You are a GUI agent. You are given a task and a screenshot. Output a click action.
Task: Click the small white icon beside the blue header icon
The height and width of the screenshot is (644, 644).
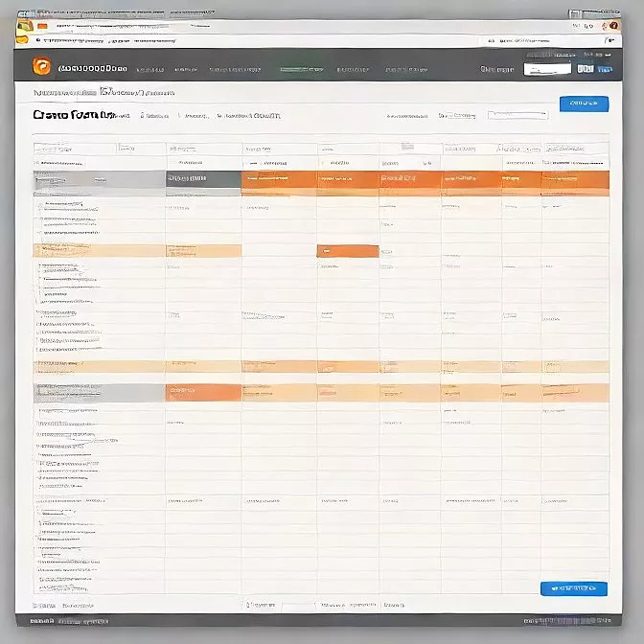(x=585, y=69)
